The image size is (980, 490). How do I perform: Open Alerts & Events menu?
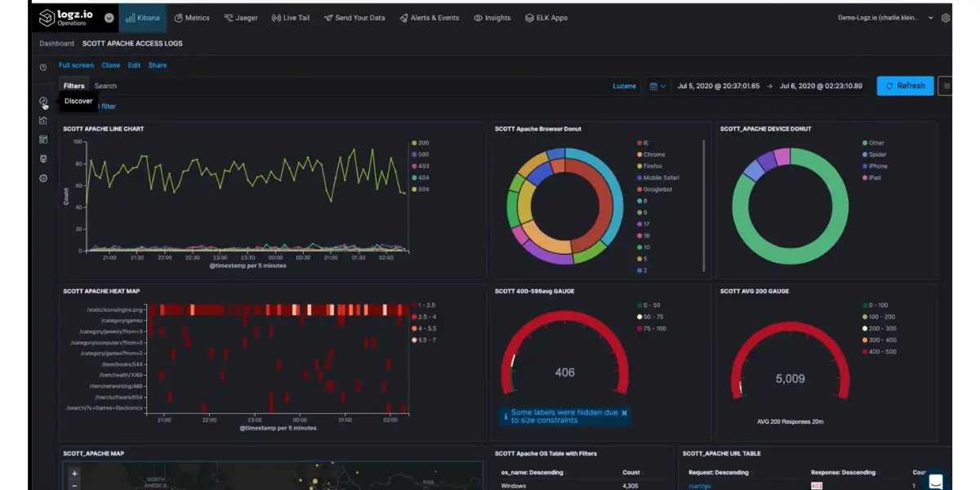click(429, 17)
